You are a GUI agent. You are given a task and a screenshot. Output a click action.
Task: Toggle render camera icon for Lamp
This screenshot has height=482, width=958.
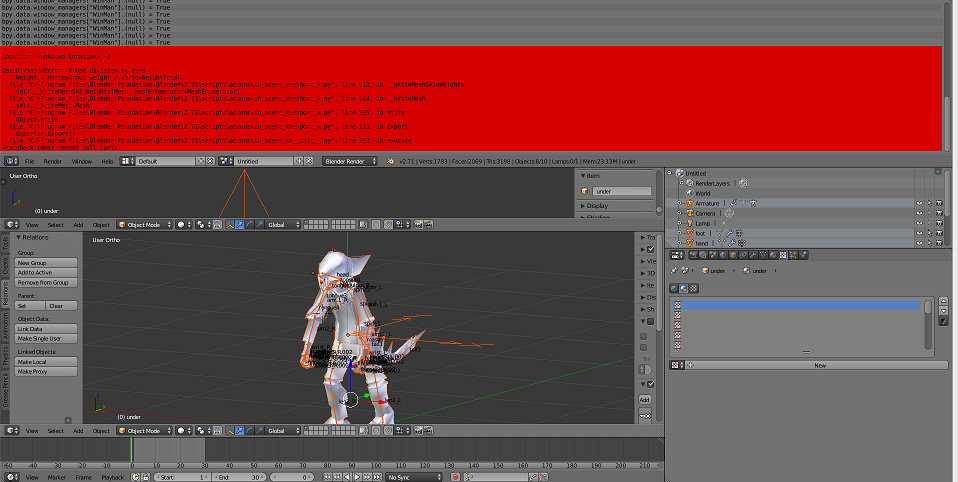[x=939, y=223]
